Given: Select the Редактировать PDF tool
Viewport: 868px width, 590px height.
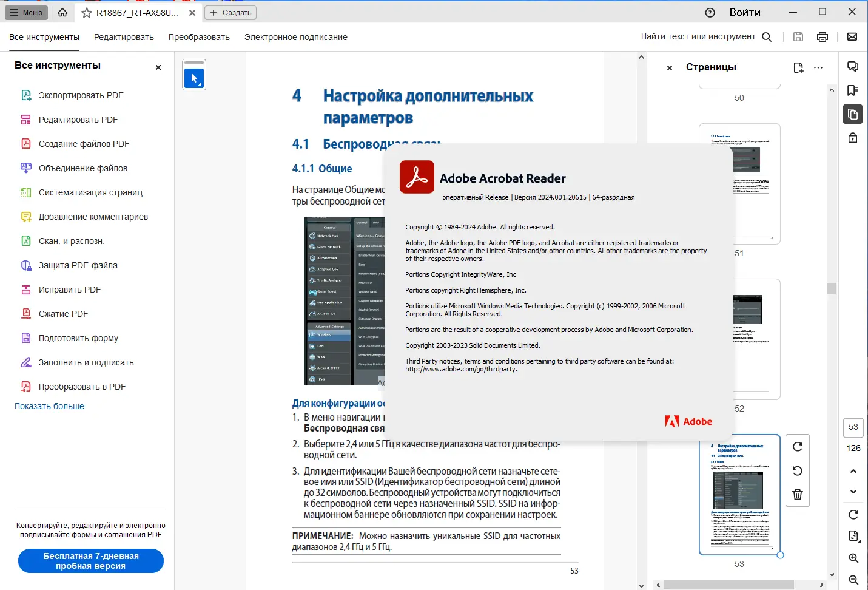Looking at the screenshot, I should click(x=78, y=120).
